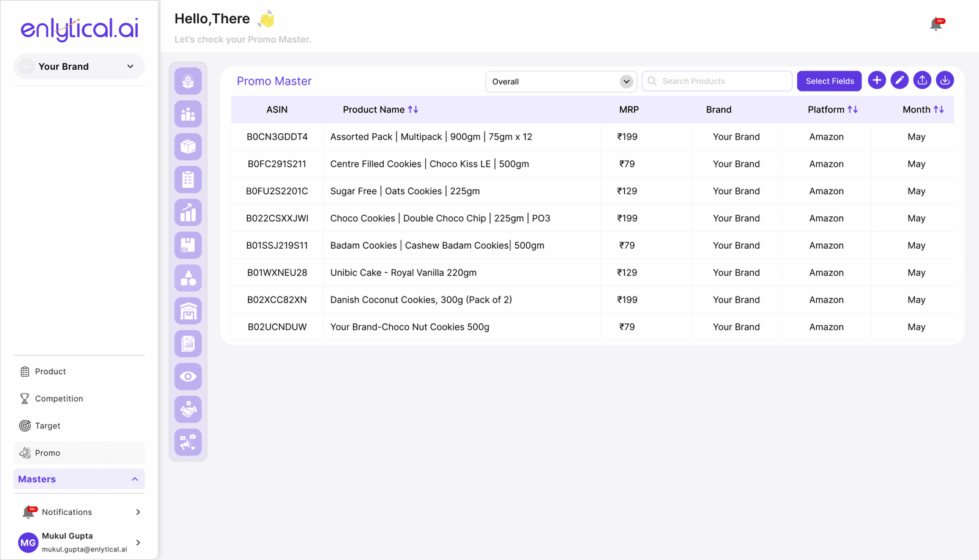Sort by Product Name column arrows

click(413, 109)
